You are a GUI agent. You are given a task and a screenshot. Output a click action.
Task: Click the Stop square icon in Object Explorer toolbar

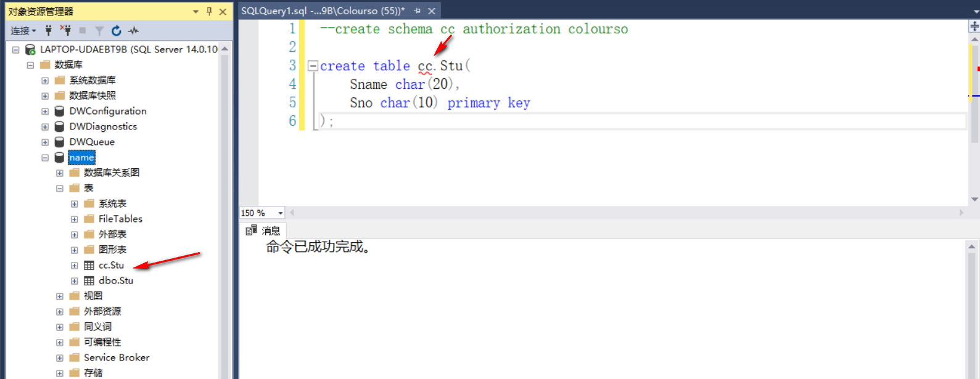(82, 30)
